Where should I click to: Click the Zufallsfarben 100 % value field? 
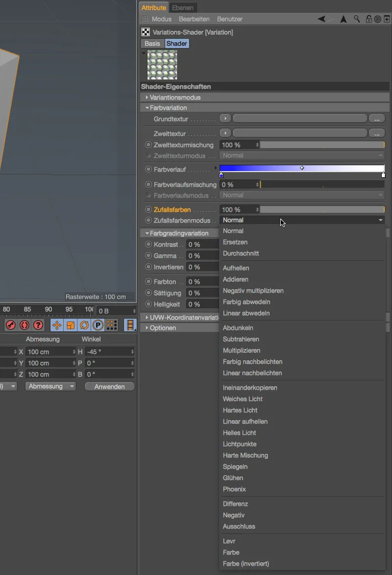point(240,209)
